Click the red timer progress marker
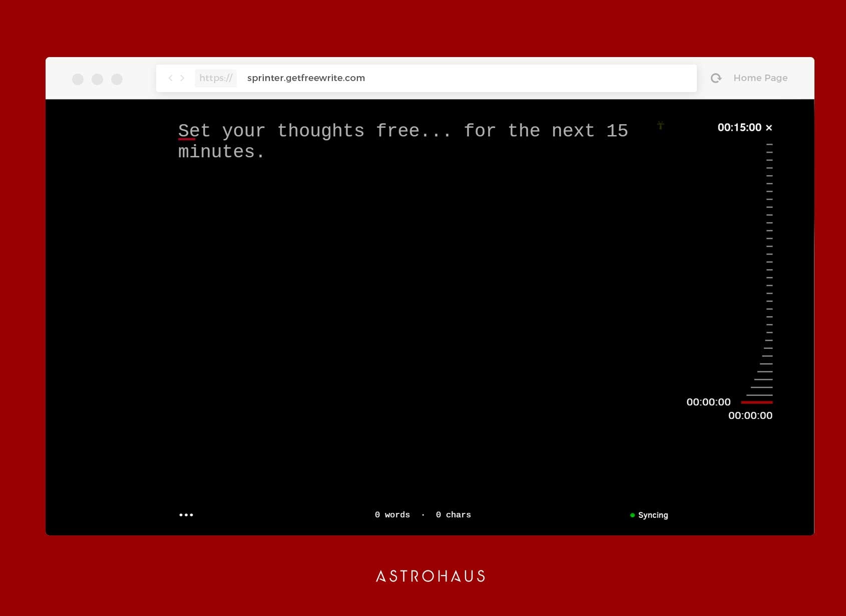This screenshot has width=846, height=616. point(757,402)
